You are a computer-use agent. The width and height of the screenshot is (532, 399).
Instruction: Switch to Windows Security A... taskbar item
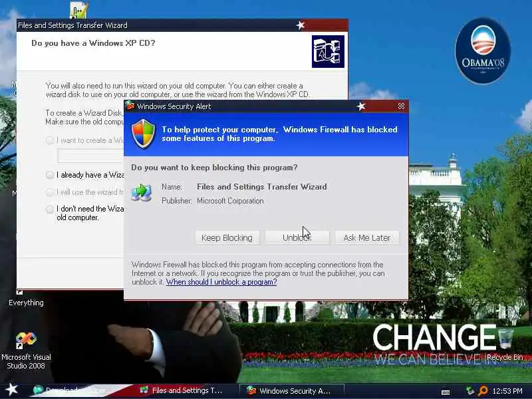[292, 391]
